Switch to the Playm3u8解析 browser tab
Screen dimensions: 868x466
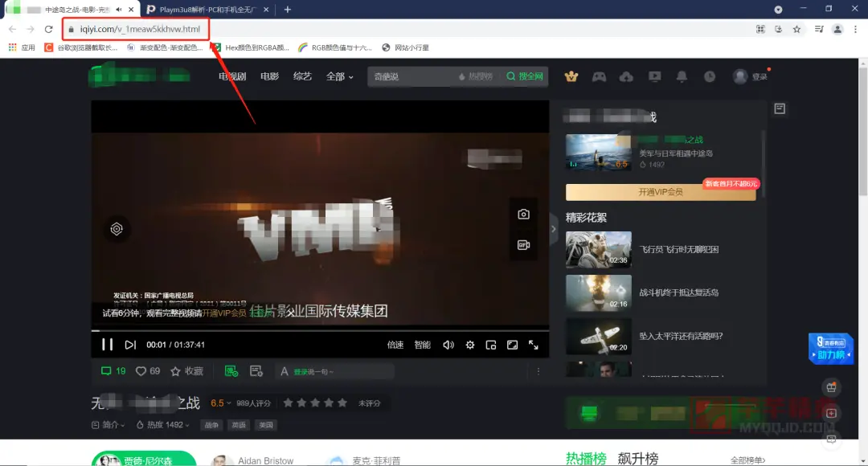click(207, 10)
